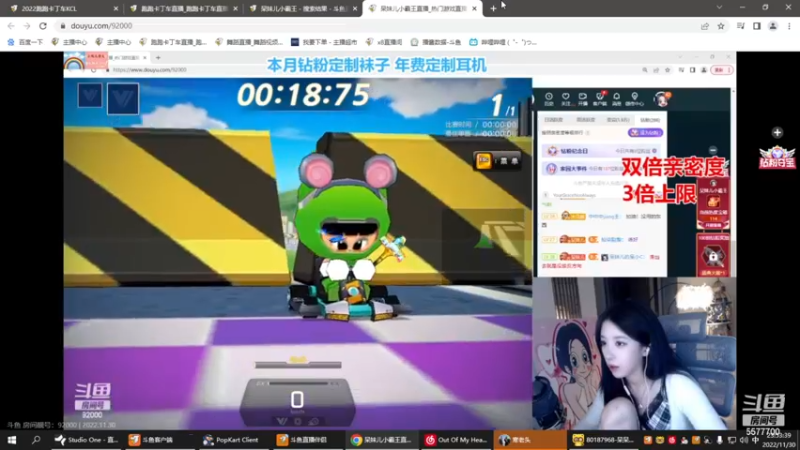Switch to Chrome 呆妹儿小霸王 taskbar item
Screen dimensions: 800x450
pyautogui.click(x=381, y=440)
